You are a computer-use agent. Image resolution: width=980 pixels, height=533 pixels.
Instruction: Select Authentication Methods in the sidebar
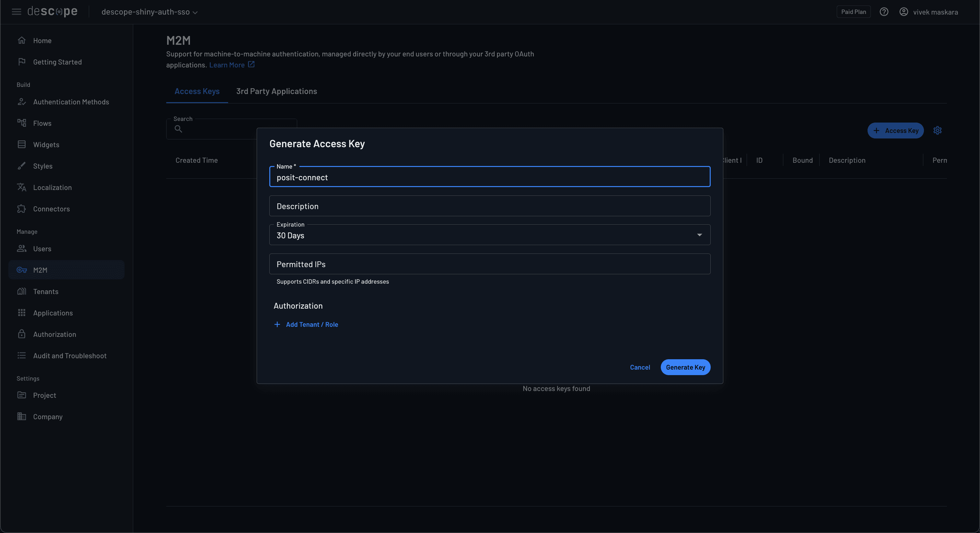[x=71, y=102]
